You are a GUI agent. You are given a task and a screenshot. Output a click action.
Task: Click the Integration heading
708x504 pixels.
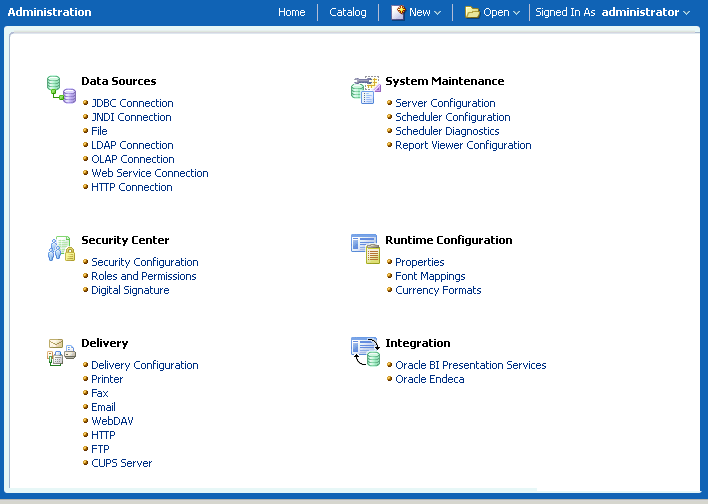[418, 343]
